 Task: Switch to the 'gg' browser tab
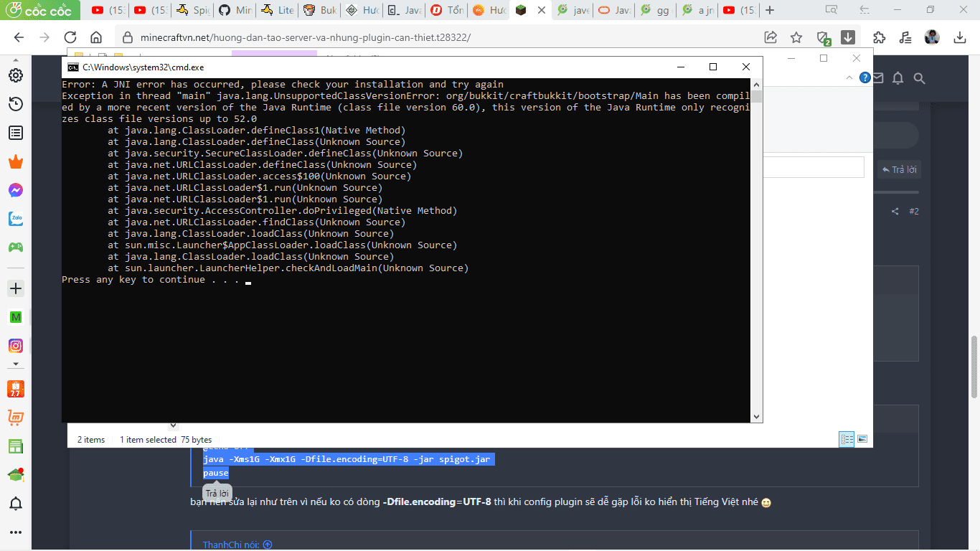[x=656, y=10]
